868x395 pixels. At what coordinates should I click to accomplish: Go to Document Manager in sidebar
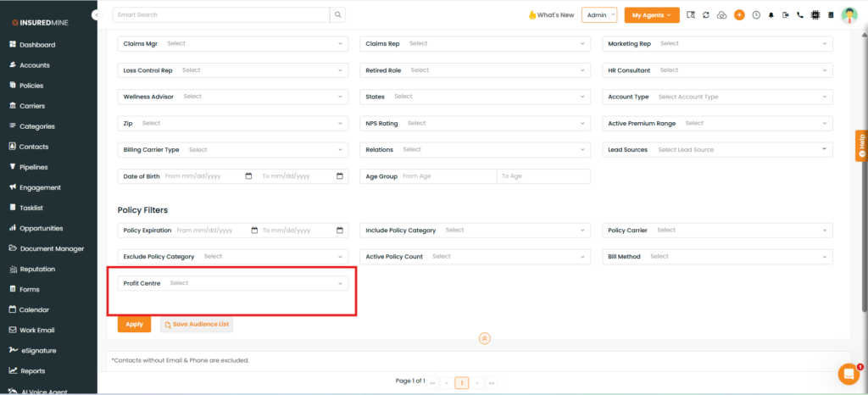pos(52,248)
